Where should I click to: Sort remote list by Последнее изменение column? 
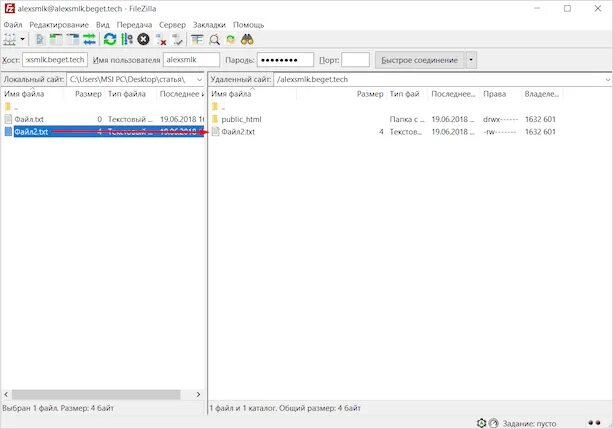click(453, 94)
